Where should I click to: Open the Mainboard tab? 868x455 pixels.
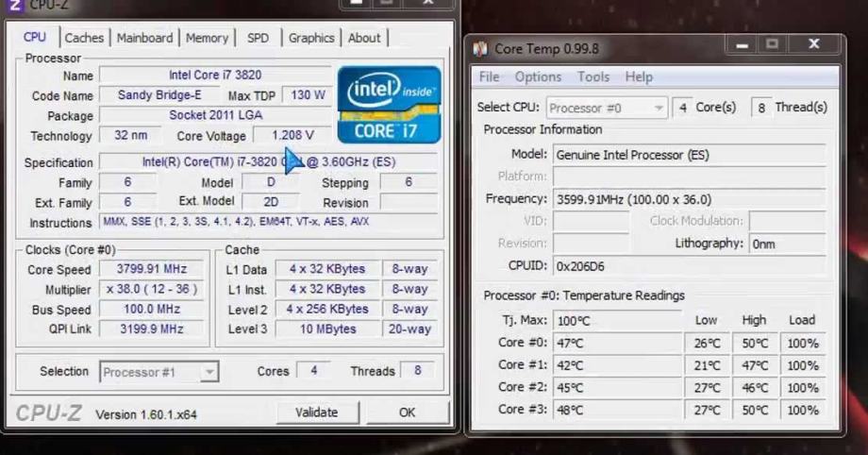144,38
